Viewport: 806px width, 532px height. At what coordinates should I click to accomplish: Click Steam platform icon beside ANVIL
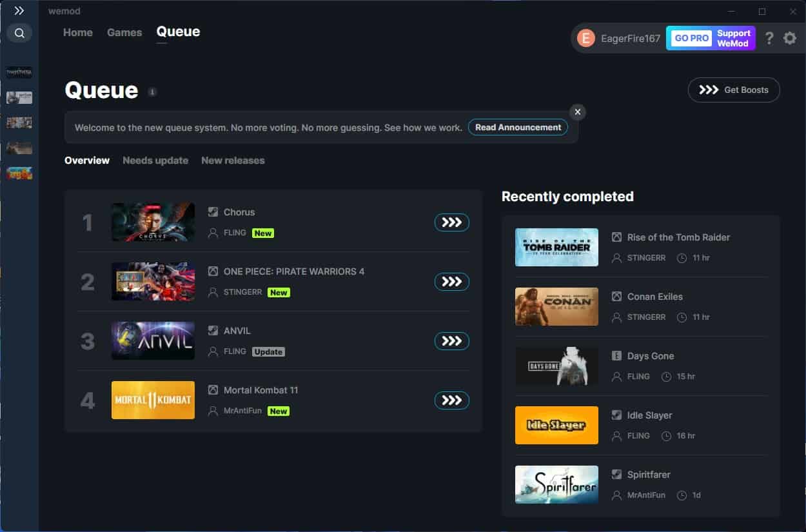213,330
